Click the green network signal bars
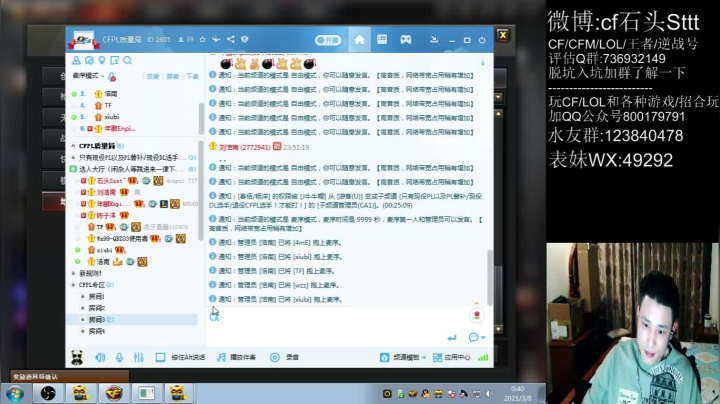The height and width of the screenshot is (404, 720). (483, 357)
